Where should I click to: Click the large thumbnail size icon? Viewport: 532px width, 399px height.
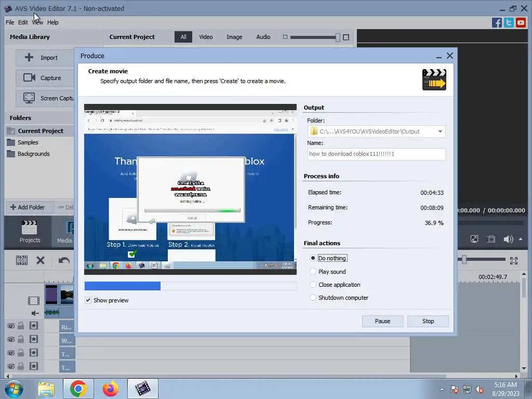[x=346, y=37]
